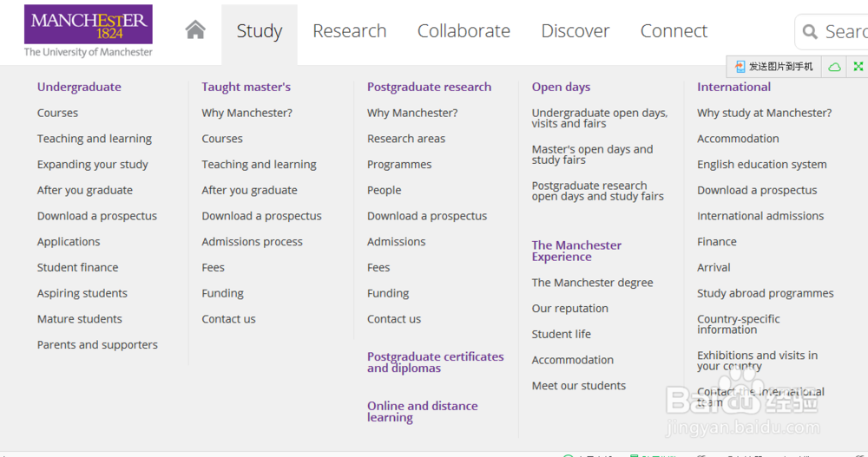Click the home icon in navigation
868x457 pixels.
pyautogui.click(x=195, y=29)
